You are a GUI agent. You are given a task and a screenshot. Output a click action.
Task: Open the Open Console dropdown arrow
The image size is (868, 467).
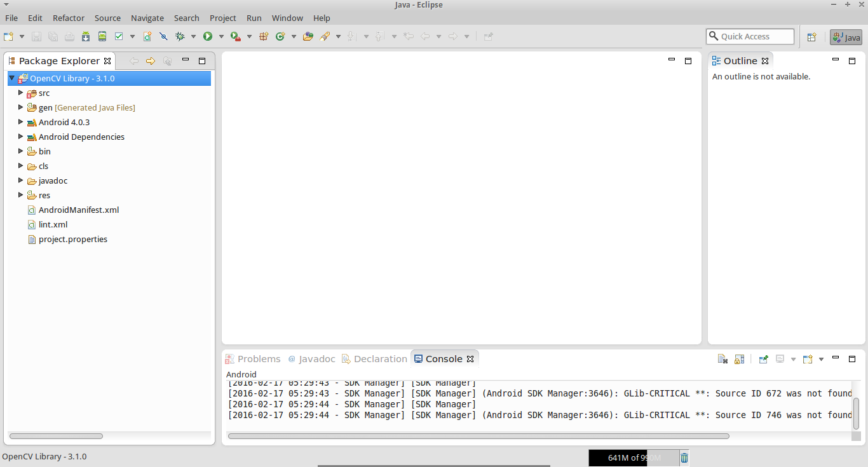coord(821,359)
